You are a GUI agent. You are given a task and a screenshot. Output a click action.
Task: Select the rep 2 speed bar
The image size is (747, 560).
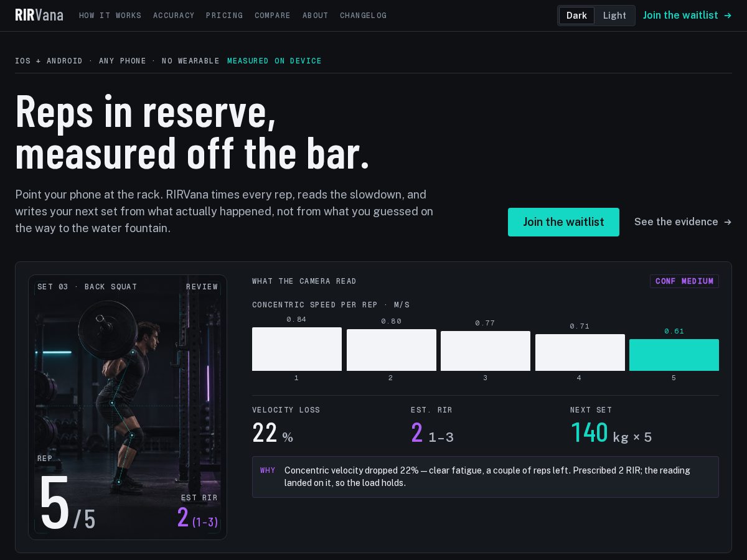pyautogui.click(x=392, y=350)
